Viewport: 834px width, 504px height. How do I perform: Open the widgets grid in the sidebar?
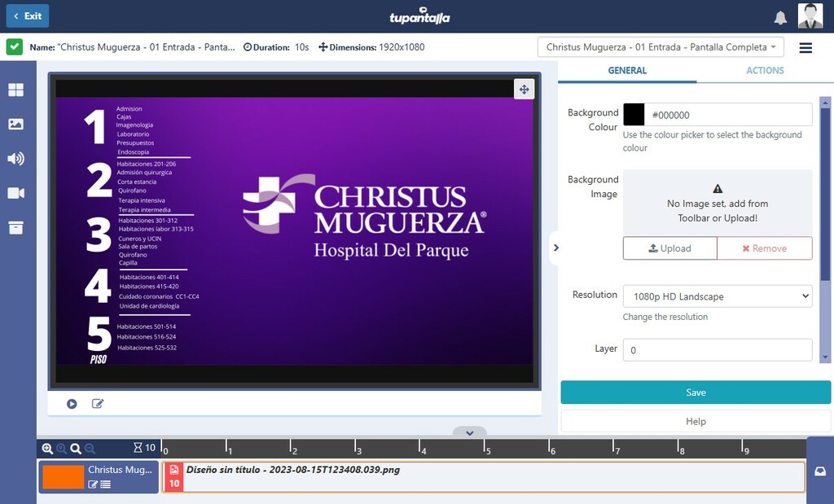(x=15, y=90)
